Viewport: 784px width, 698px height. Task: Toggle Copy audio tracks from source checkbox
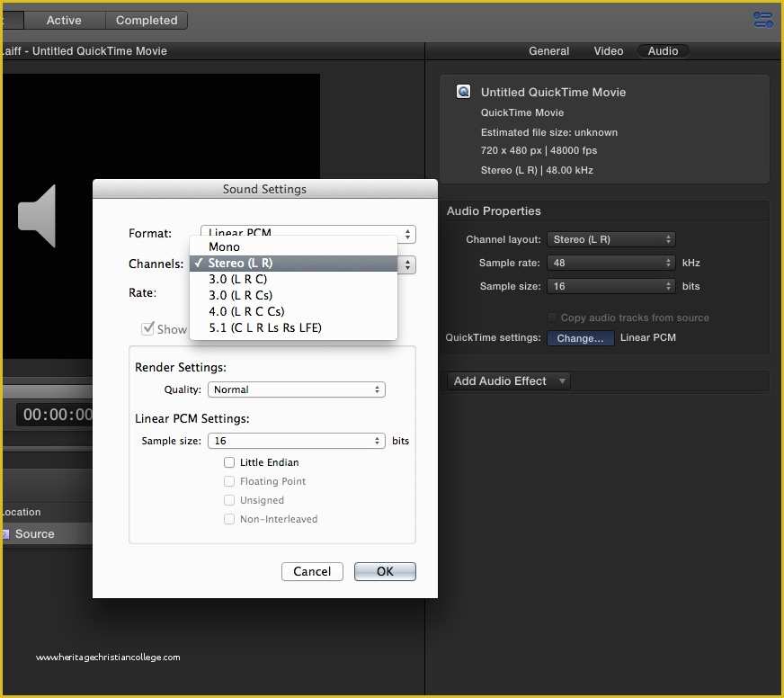tap(552, 318)
